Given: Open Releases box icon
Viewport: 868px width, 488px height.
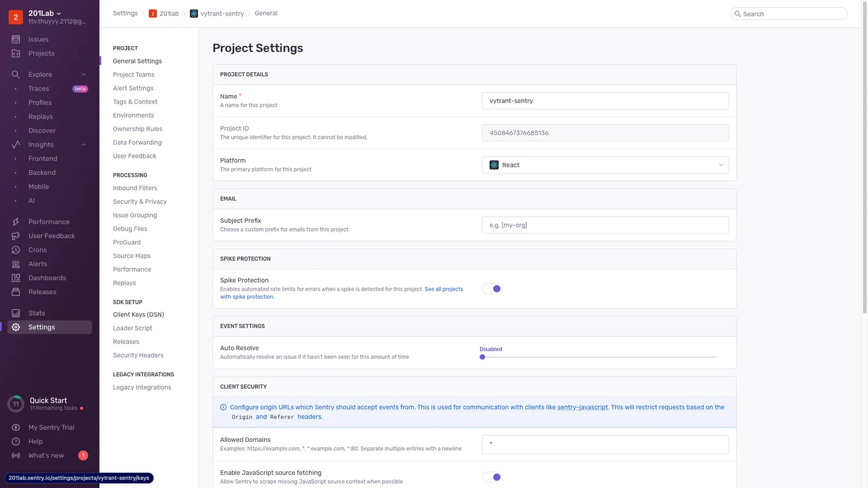Looking at the screenshot, I should click(16, 292).
